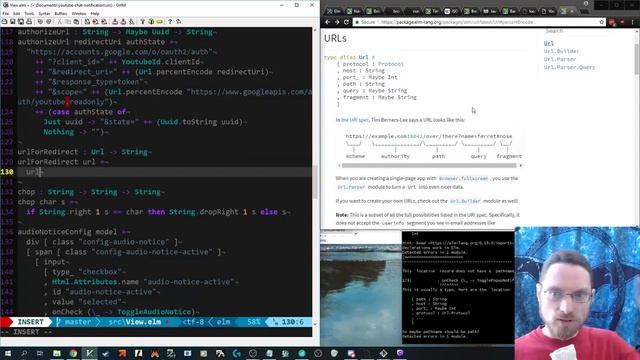The image size is (640, 360).
Task: Open the Chrome three-dot menu
Action: pyautogui.click(x=632, y=22)
